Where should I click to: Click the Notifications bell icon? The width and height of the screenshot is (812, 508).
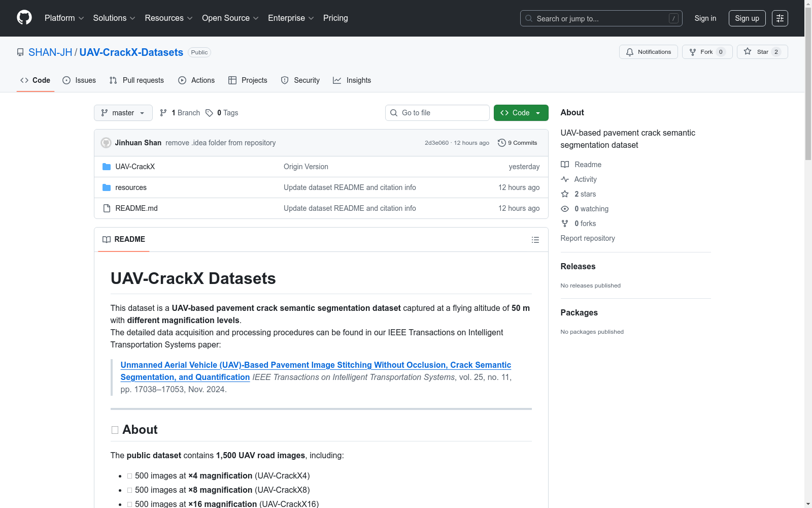(630, 52)
